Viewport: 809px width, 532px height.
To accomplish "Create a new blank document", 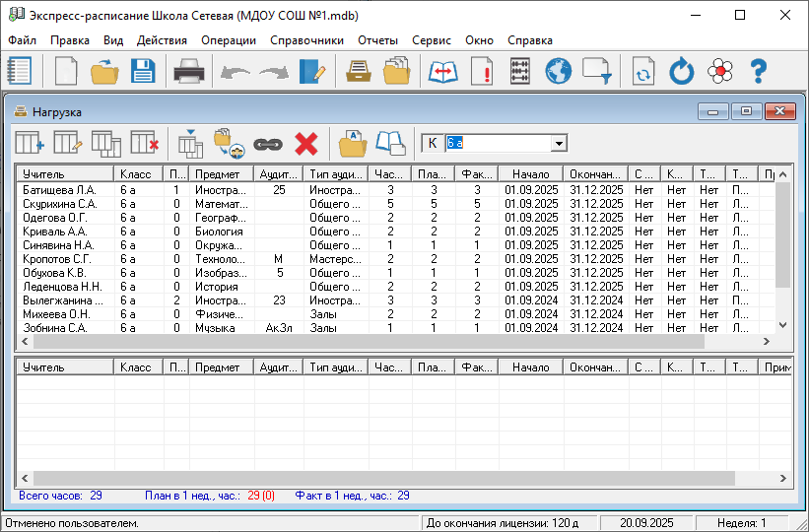I will pos(66,71).
